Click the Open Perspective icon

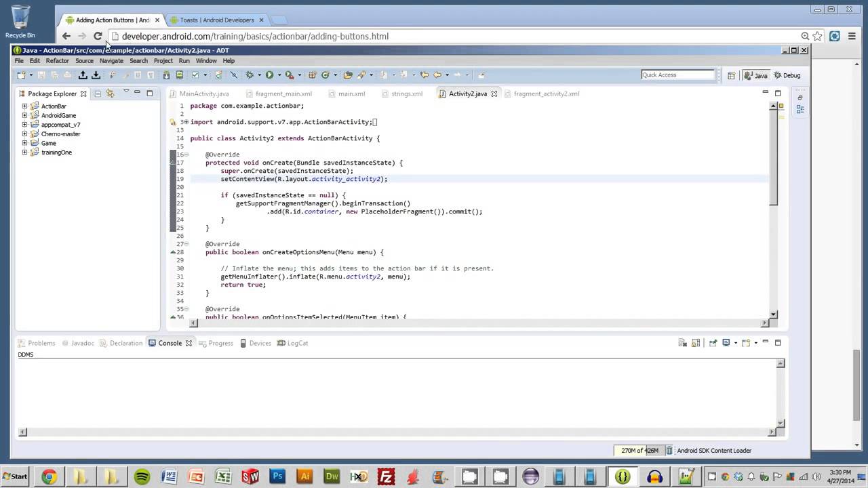click(731, 75)
